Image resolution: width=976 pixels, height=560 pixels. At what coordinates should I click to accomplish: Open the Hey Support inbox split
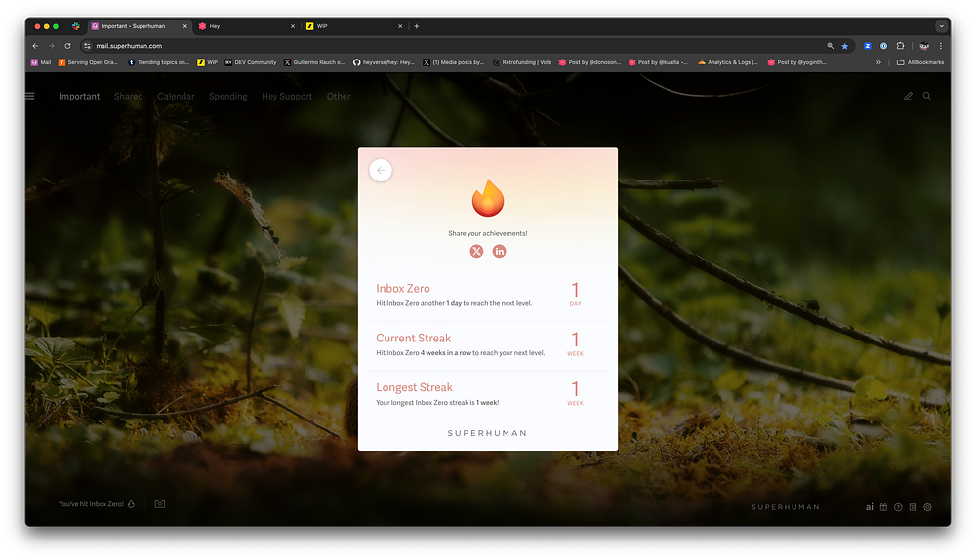[x=287, y=96]
